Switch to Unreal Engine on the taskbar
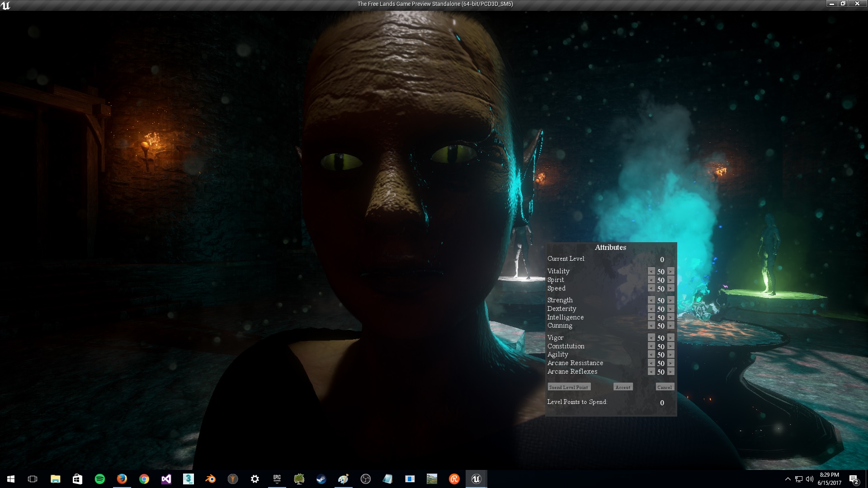The height and width of the screenshot is (488, 868). point(476,479)
